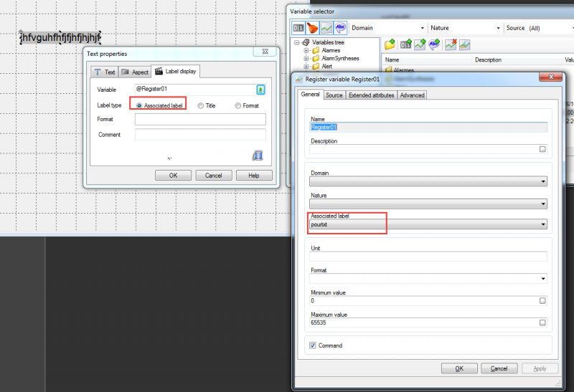This screenshot has width=574, height=392.
Task: Toggle the Abc text variables filter
Action: tap(340, 28)
